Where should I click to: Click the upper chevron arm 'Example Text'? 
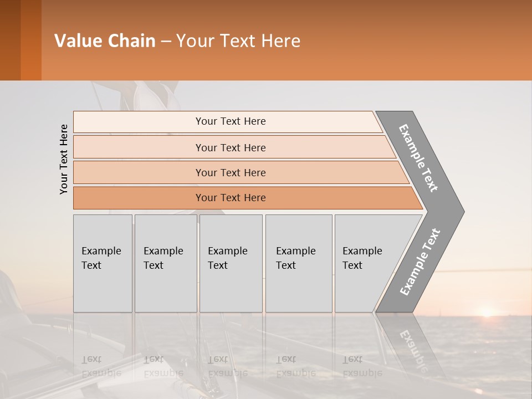point(419,158)
